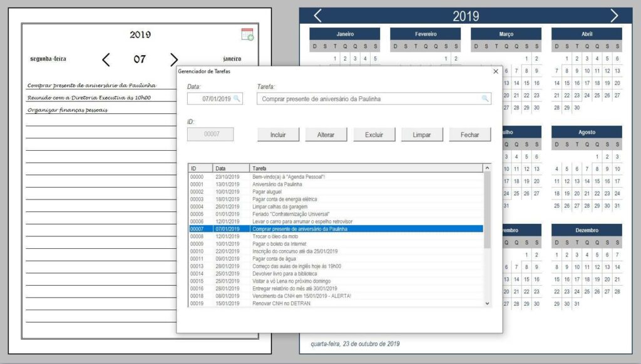The image size is (641, 364).
Task: Select row 'Pagar conta de água'
Action: pyautogui.click(x=336, y=258)
